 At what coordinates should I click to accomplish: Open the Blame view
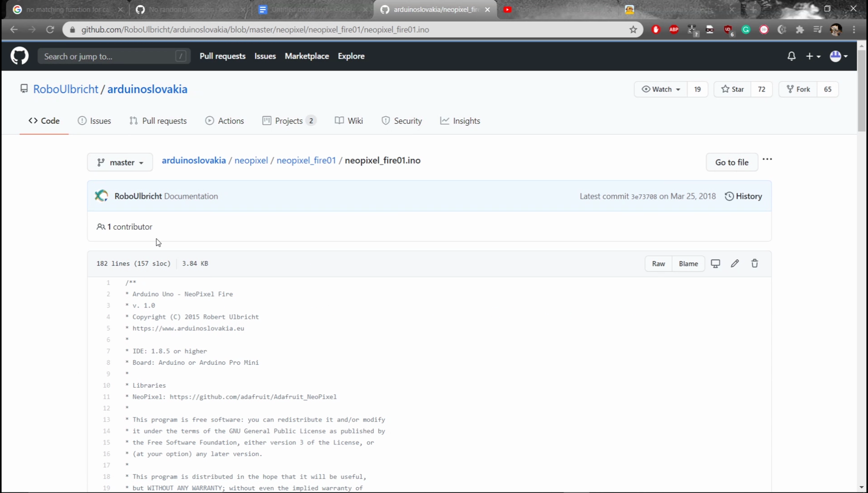point(688,264)
